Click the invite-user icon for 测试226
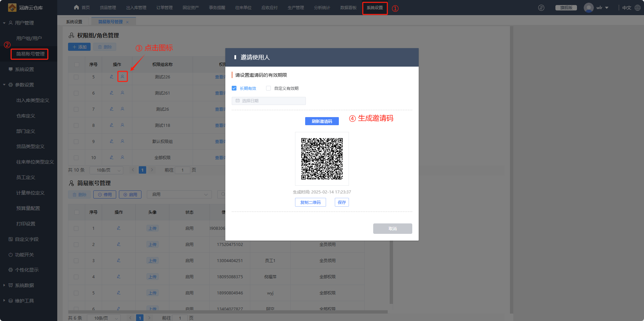Screen dimensions: 644x321 [122, 77]
